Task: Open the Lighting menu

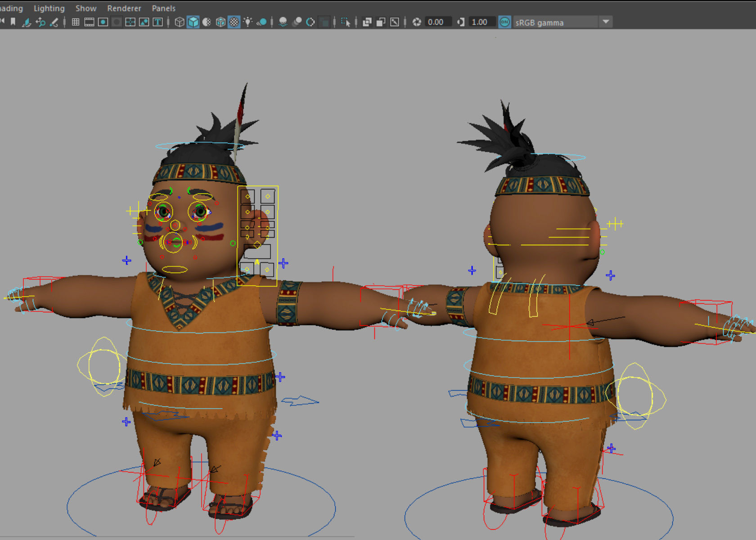Action: [x=49, y=8]
